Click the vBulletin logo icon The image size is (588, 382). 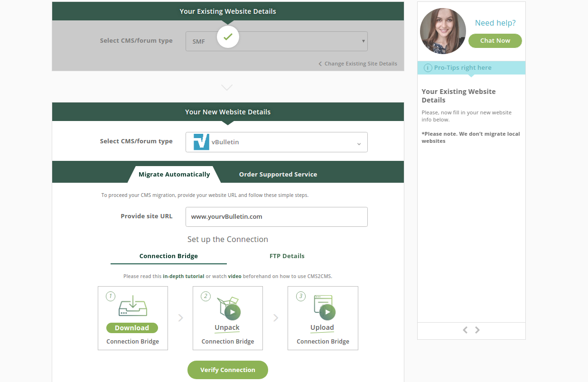coord(201,142)
